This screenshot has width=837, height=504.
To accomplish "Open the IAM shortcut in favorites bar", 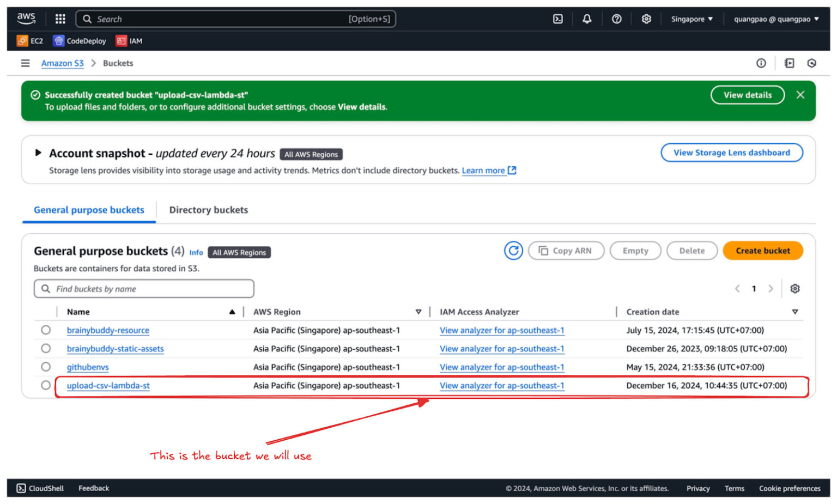I will tap(129, 41).
